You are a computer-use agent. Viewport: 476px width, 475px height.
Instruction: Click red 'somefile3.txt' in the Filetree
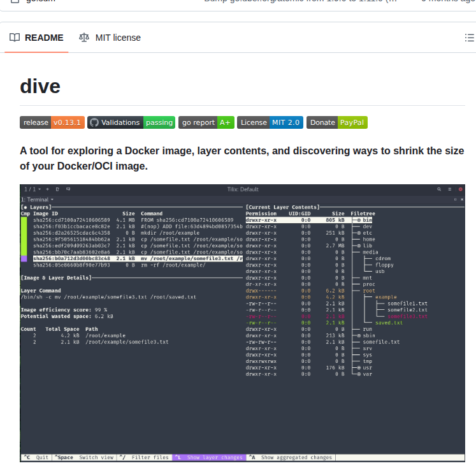(407, 316)
